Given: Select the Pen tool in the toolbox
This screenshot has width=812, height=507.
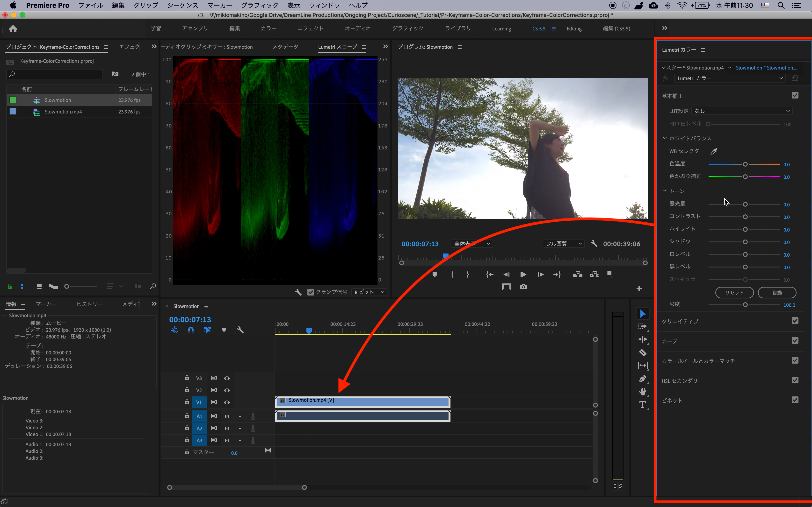Looking at the screenshot, I should pyautogui.click(x=643, y=379).
